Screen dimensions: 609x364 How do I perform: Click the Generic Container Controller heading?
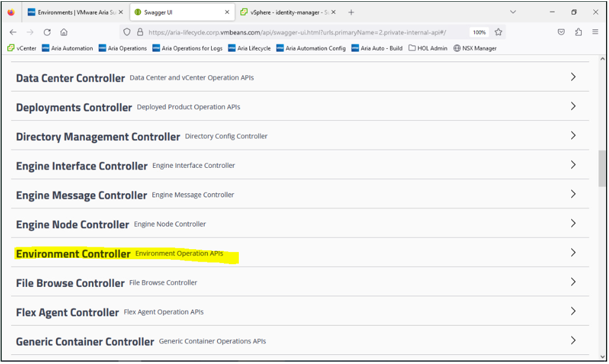point(85,342)
